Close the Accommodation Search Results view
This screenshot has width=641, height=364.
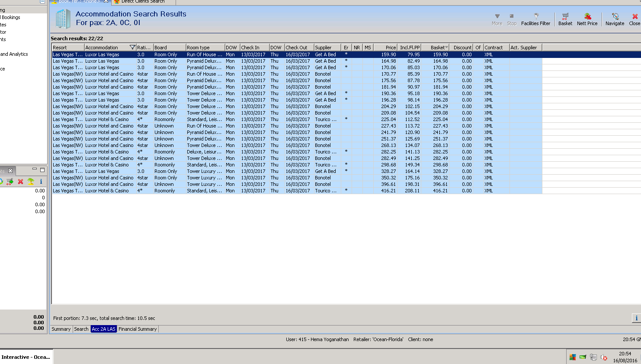635,19
